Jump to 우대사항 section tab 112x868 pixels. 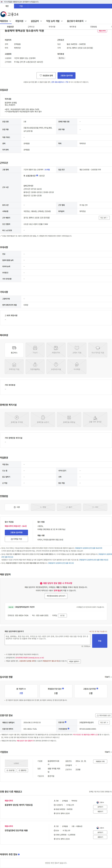[x=52, y=27]
